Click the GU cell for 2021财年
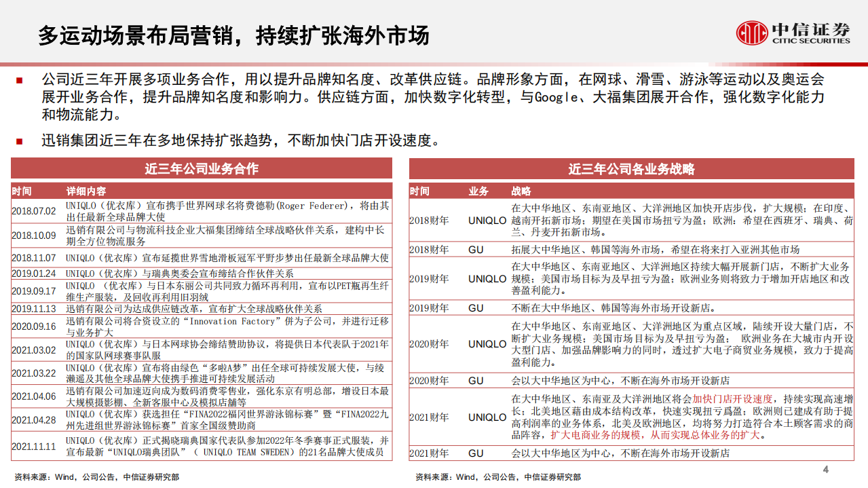Screen dimensions: 868x488 (480, 453)
